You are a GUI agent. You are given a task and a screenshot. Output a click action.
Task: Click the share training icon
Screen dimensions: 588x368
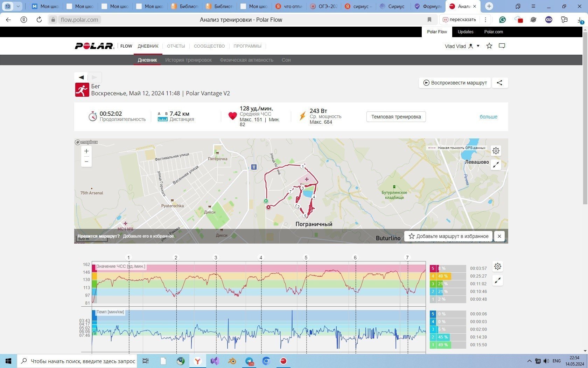[x=500, y=83]
